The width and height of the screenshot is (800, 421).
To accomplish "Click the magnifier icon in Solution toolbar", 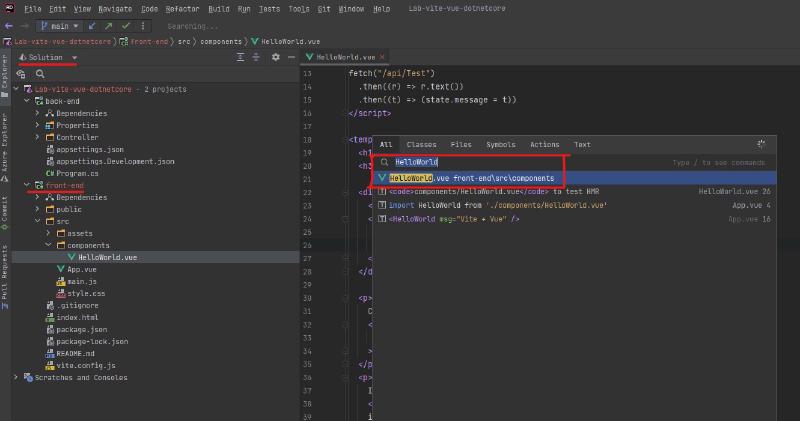I will tap(40, 73).
